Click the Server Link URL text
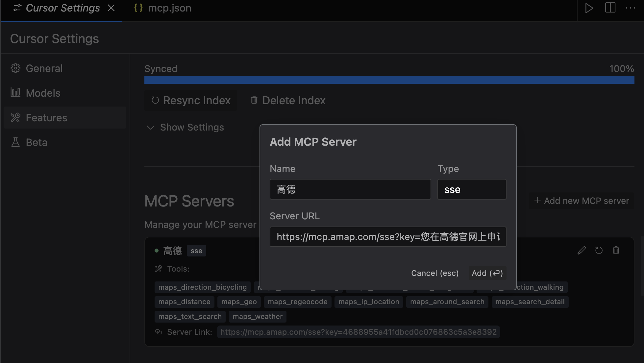The width and height of the screenshot is (644, 363). point(359,332)
